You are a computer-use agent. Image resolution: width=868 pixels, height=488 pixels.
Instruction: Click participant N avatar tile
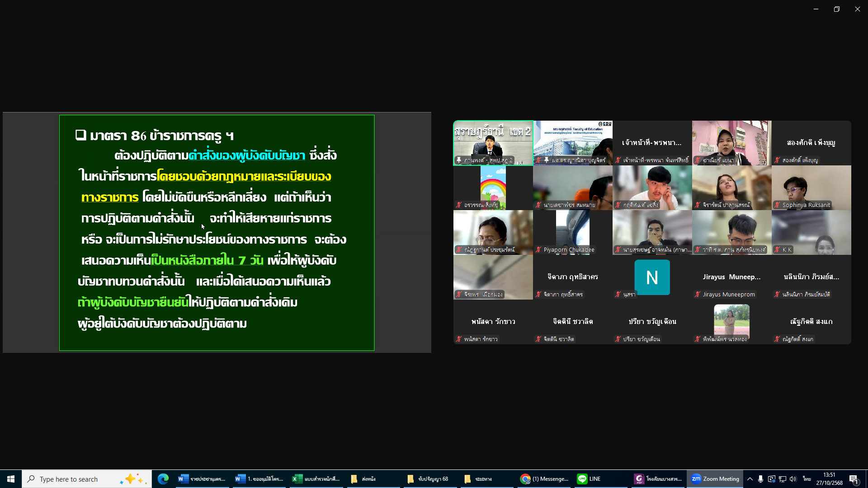pos(652,277)
